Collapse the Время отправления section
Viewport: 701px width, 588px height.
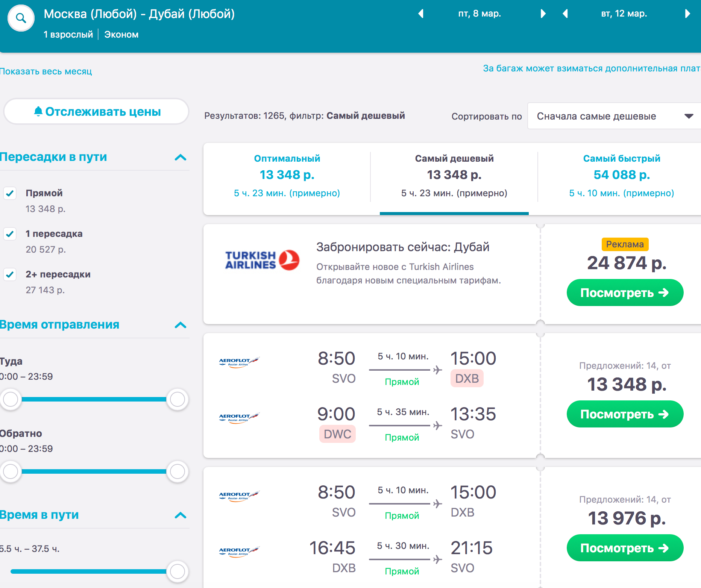[181, 325]
